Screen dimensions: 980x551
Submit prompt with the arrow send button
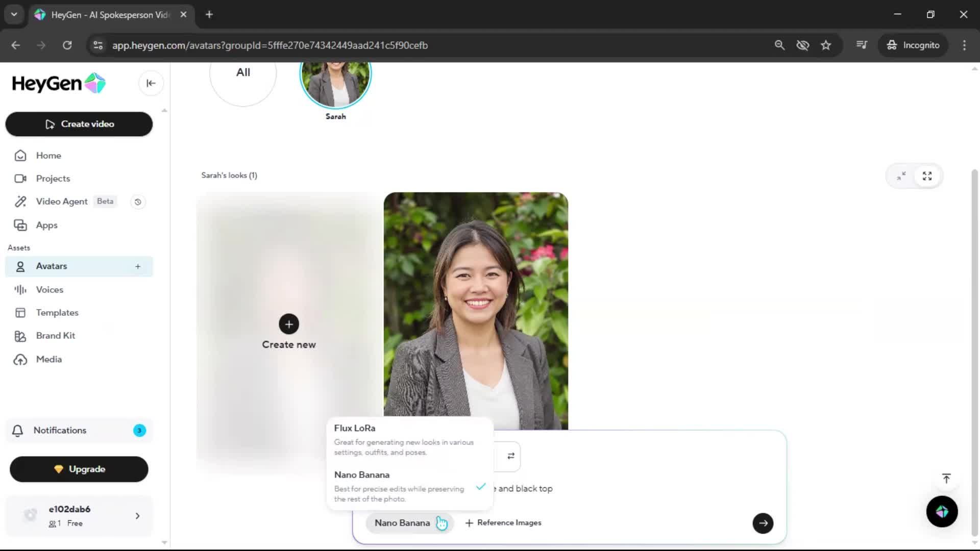763,523
